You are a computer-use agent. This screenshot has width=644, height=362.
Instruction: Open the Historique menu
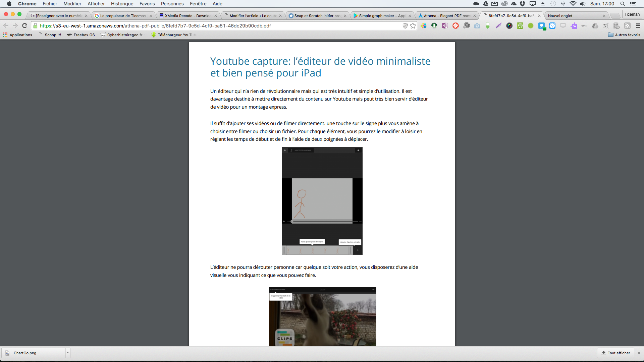pos(122,4)
